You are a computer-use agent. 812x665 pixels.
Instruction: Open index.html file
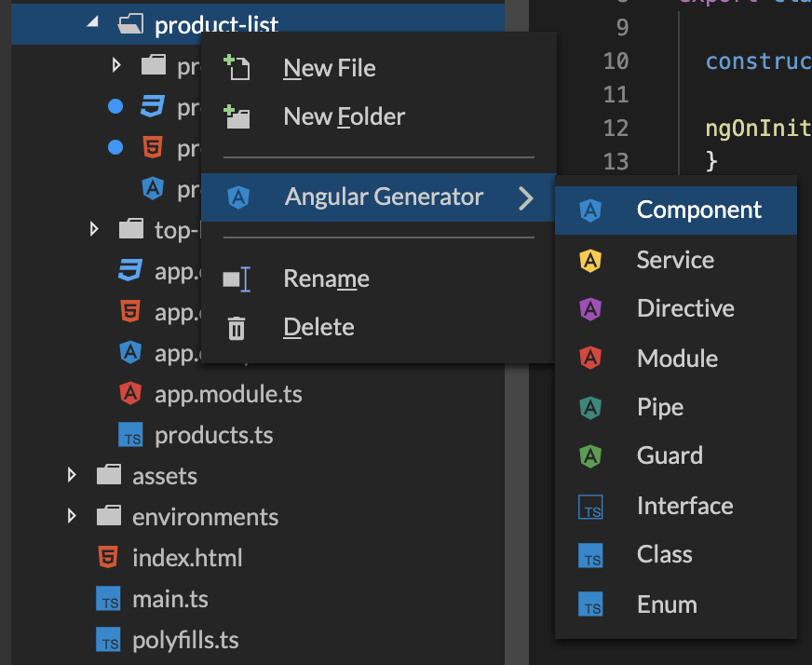(x=187, y=558)
